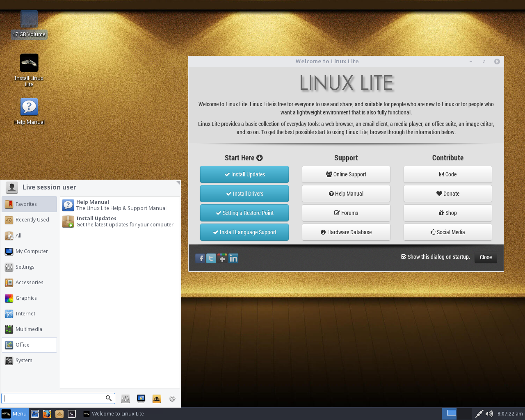
Task: Click the volume speaker tray icon
Action: [x=489, y=414]
